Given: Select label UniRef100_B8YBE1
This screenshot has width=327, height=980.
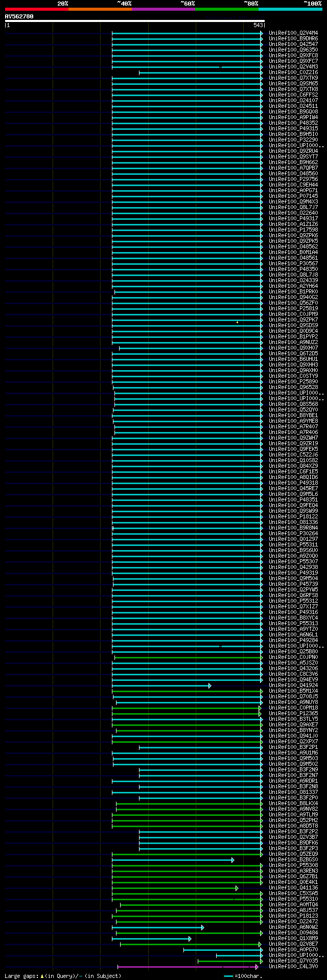Looking at the screenshot, I should (x=293, y=415).
